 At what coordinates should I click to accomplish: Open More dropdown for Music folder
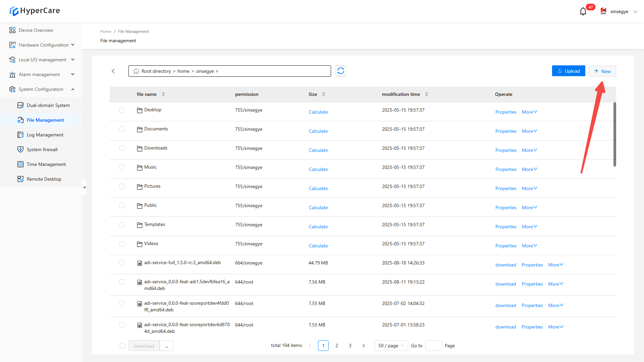tap(529, 169)
